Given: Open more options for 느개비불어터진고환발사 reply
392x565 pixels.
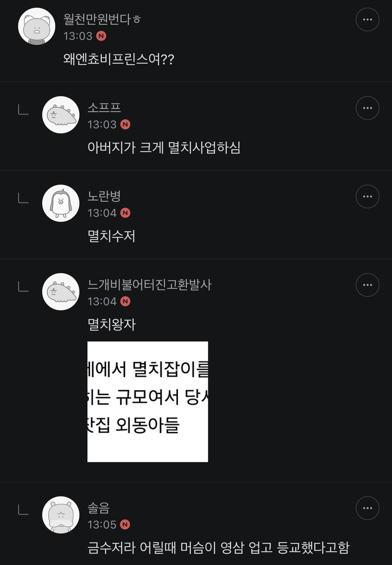Looking at the screenshot, I should pyautogui.click(x=367, y=285).
